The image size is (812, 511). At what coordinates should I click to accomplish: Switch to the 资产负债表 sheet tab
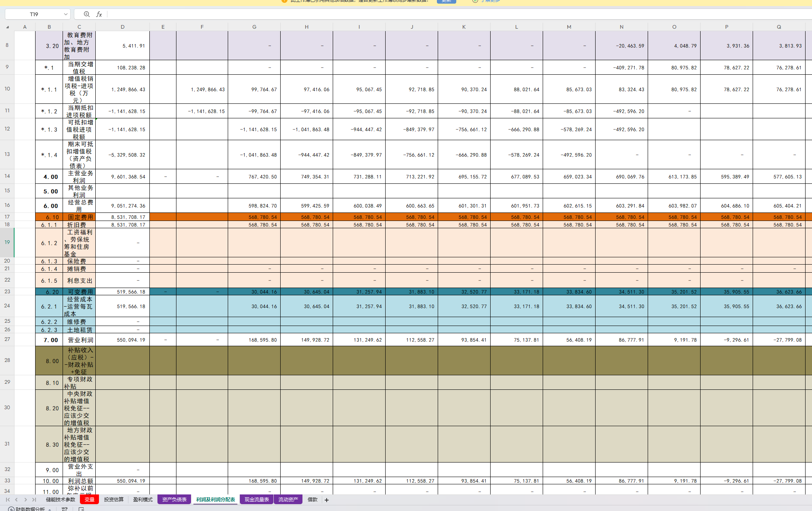click(x=174, y=500)
